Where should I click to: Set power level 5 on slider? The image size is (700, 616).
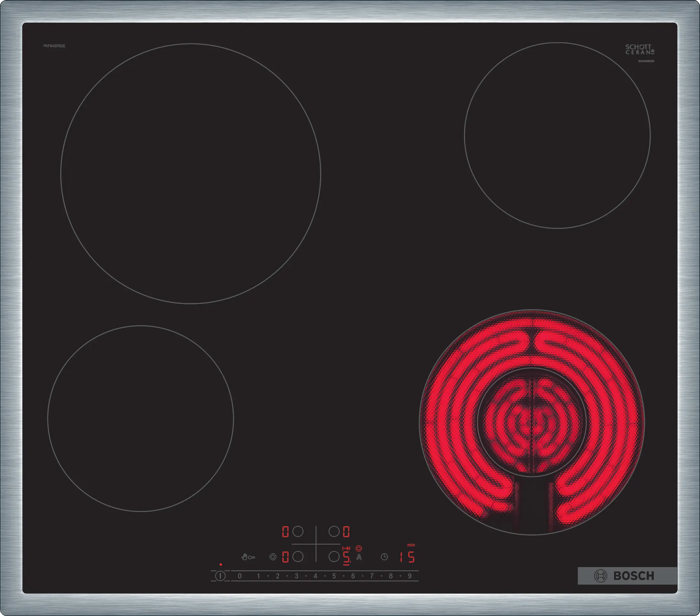pos(334,576)
